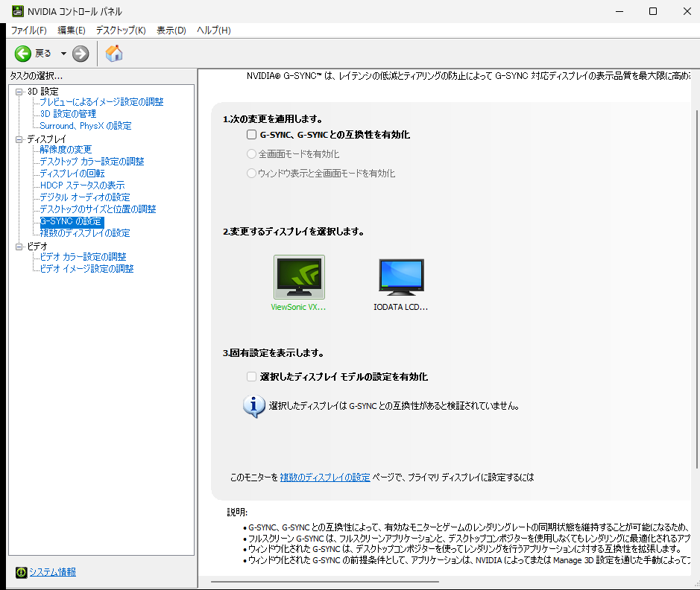Screen dimensions: 700x590
Task: Collapse the 3D 設定 tree node
Action: point(19,92)
